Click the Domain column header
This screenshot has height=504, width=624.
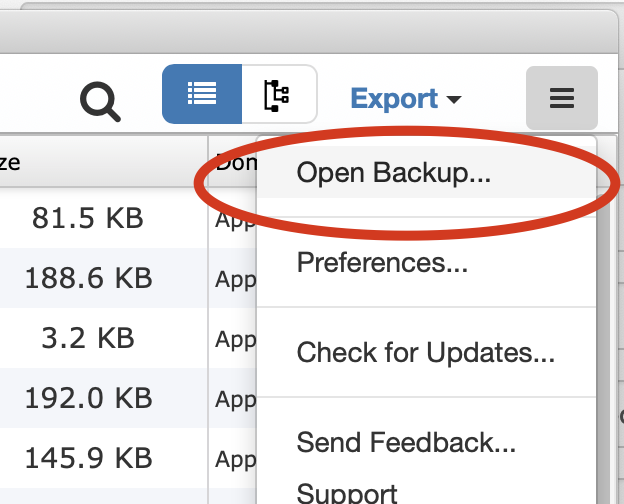(x=232, y=160)
